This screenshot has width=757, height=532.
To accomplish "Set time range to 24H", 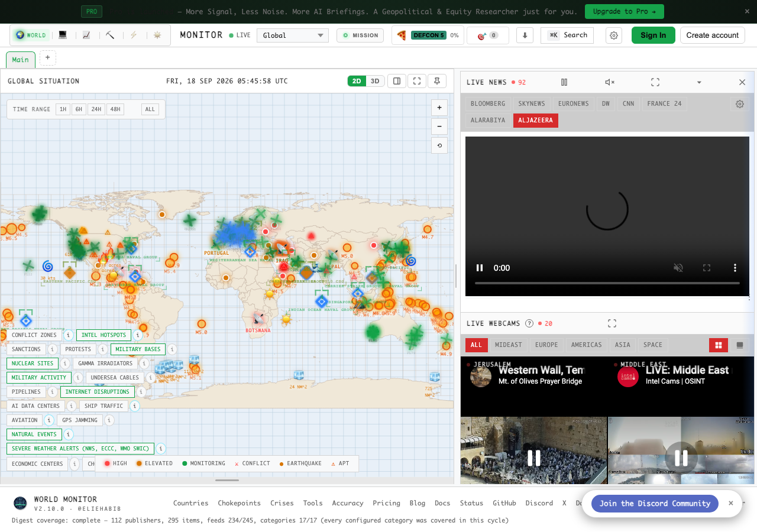I will pyautogui.click(x=96, y=109).
